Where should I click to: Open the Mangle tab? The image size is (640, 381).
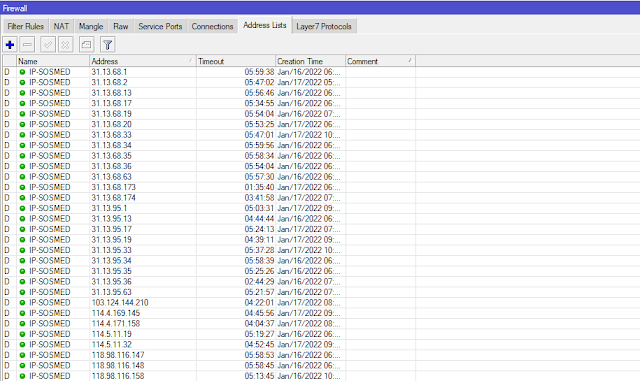91,26
